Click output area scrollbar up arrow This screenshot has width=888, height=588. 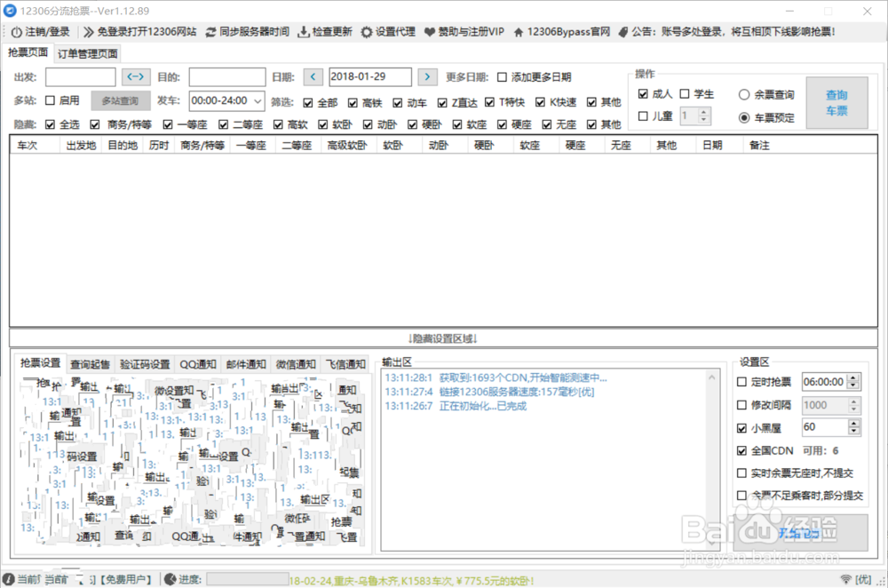(712, 377)
